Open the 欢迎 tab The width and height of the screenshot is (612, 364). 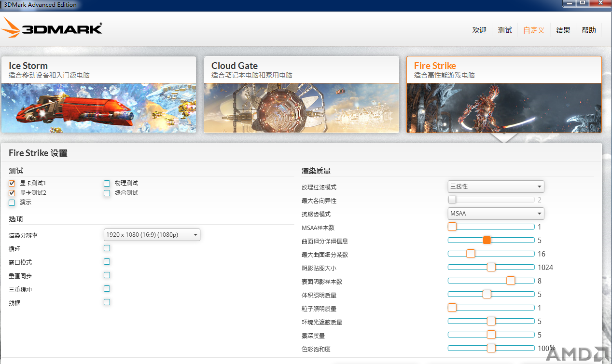[479, 30]
